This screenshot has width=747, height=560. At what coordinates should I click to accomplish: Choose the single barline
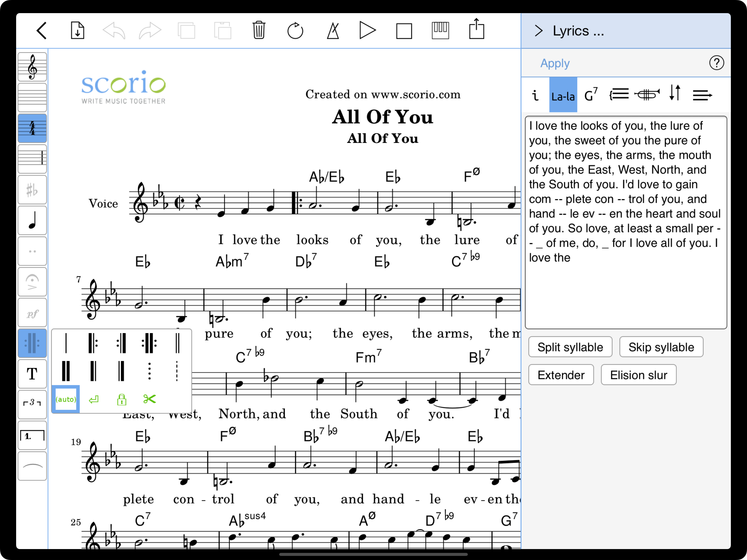[x=66, y=343]
